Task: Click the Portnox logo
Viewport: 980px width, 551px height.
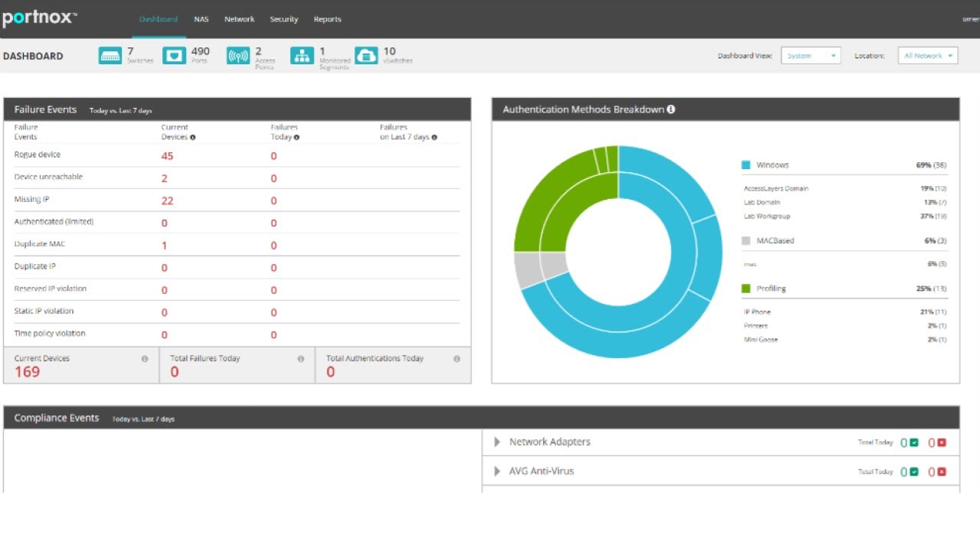Action: pyautogui.click(x=39, y=18)
